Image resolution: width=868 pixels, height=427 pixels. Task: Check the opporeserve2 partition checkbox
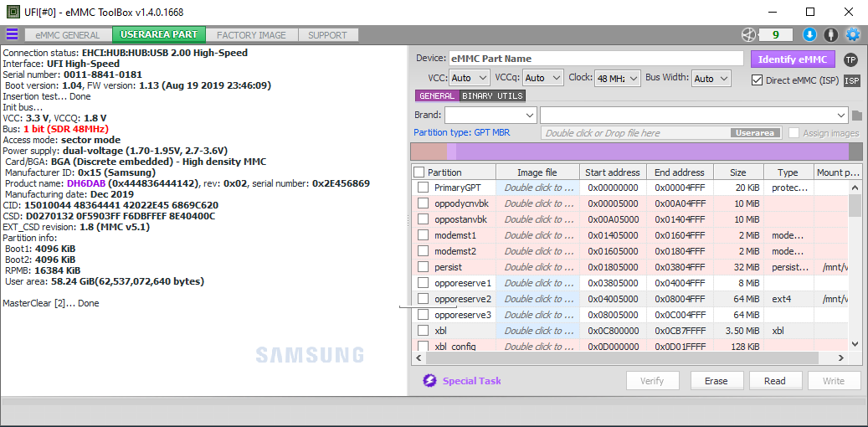(x=423, y=299)
